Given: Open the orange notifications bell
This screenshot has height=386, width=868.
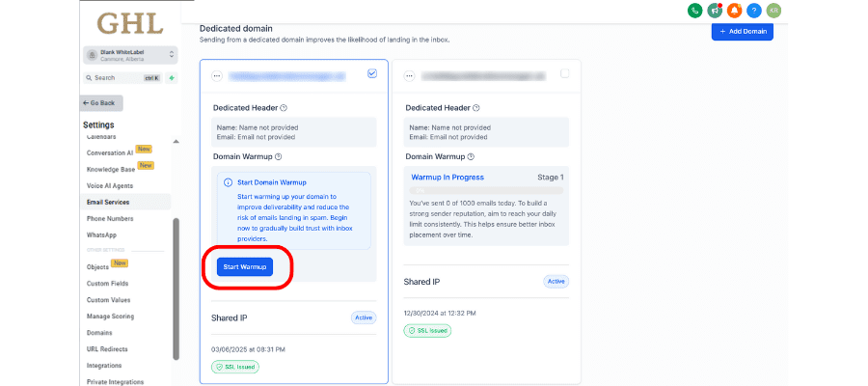Looking at the screenshot, I should (x=735, y=11).
